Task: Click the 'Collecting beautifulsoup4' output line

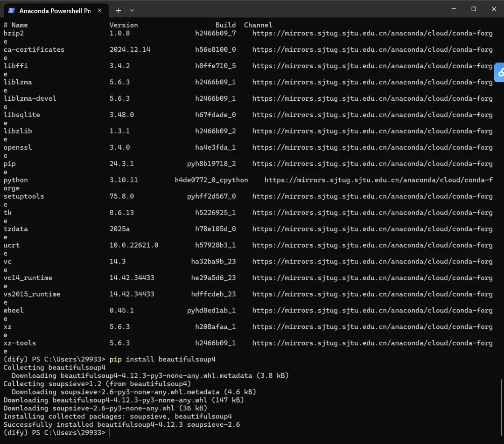Action: point(55,368)
